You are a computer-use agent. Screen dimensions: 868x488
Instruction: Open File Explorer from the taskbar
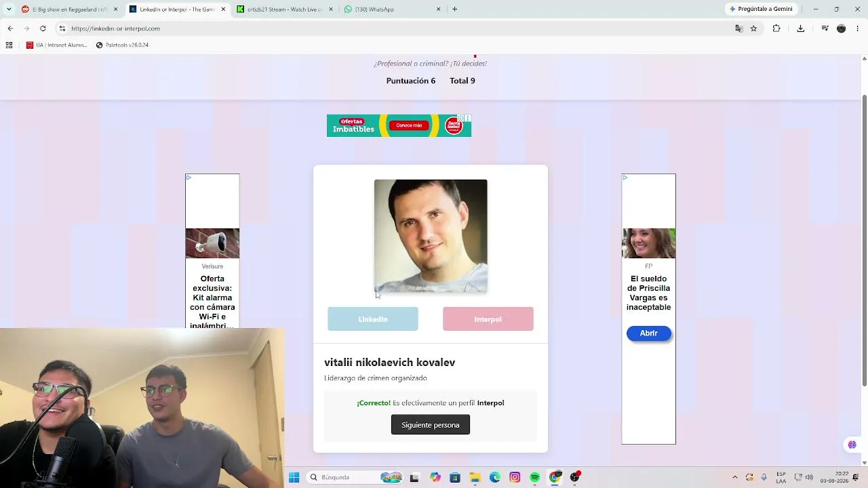tap(475, 477)
